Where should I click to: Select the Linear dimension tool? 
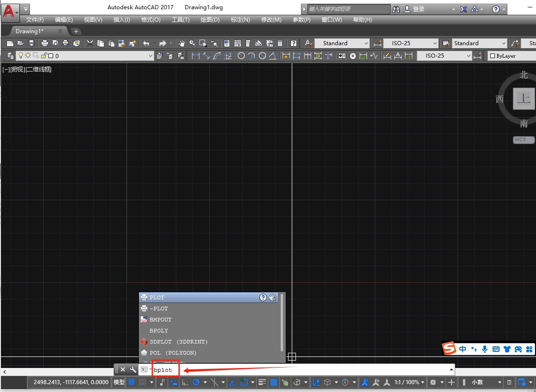196,56
